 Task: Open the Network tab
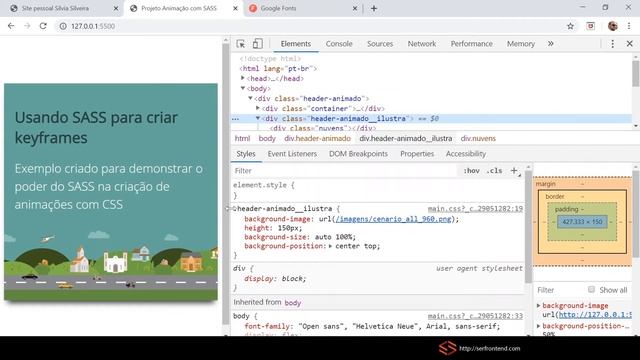coord(422,44)
